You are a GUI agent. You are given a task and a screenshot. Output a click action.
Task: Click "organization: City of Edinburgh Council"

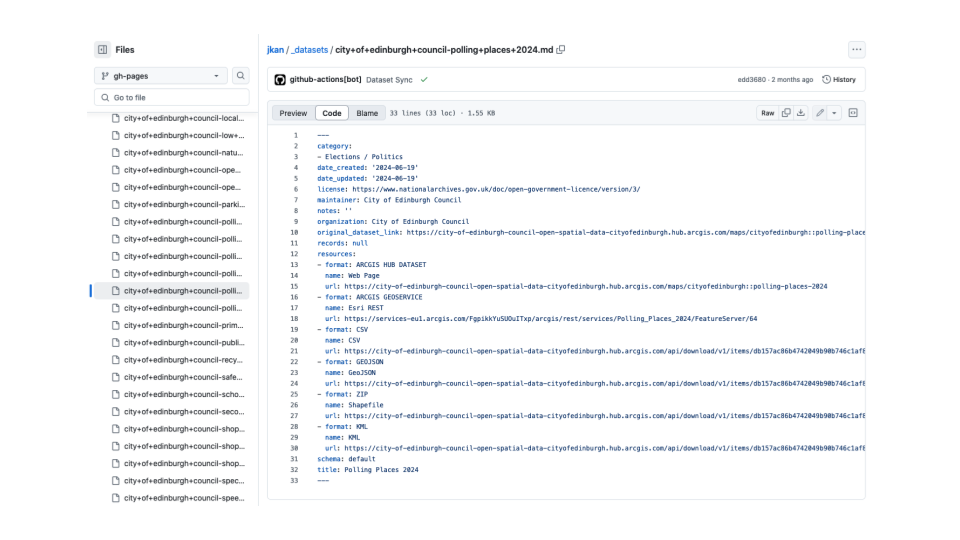coord(393,222)
